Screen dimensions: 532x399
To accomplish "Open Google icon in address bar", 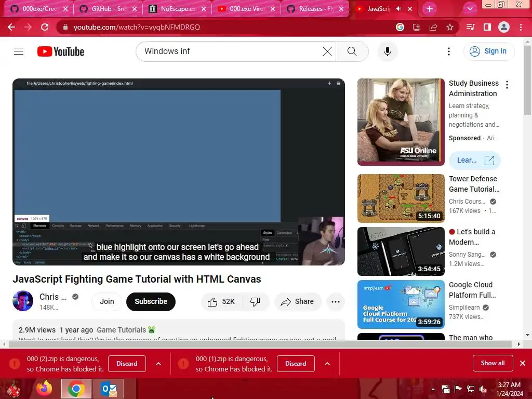I will 400,27.
